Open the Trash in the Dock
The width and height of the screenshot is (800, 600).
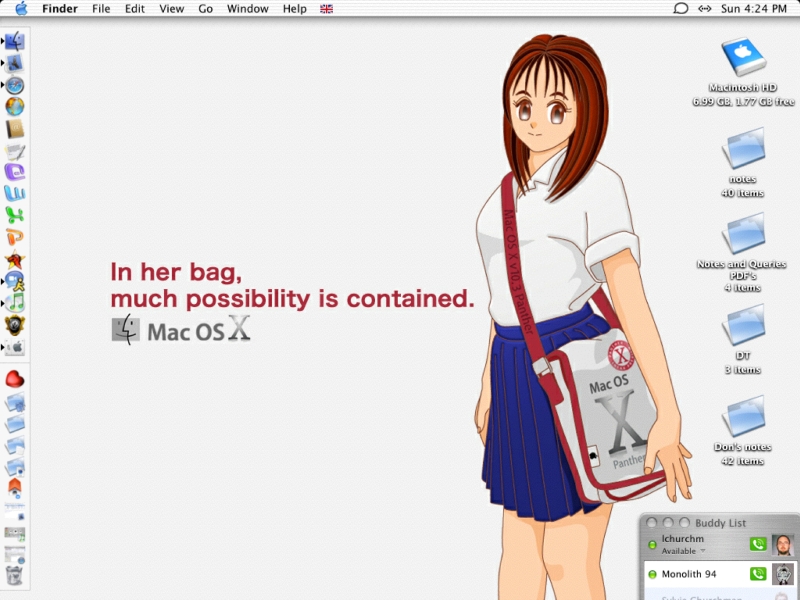tap(14, 574)
